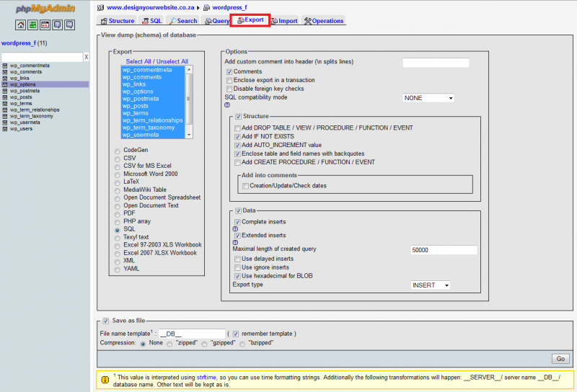Choose XML export format radio
The width and height of the screenshot is (577, 392).
coord(118,262)
